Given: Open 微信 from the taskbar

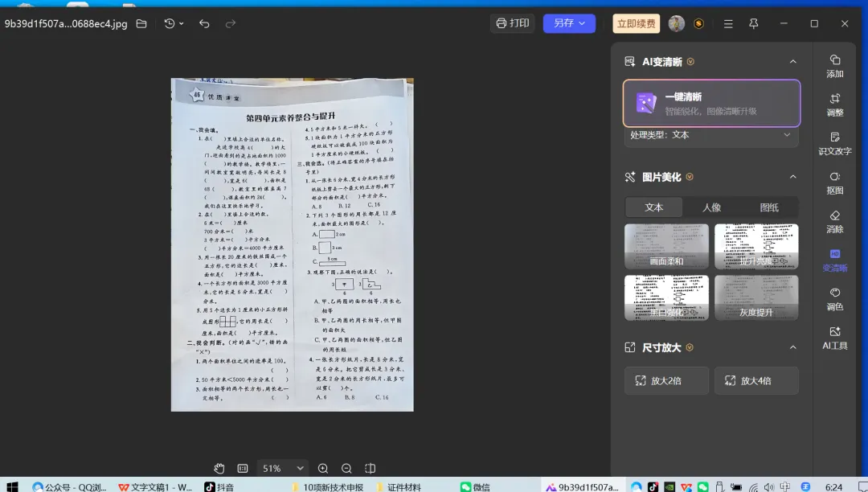Looking at the screenshot, I should point(476,486).
